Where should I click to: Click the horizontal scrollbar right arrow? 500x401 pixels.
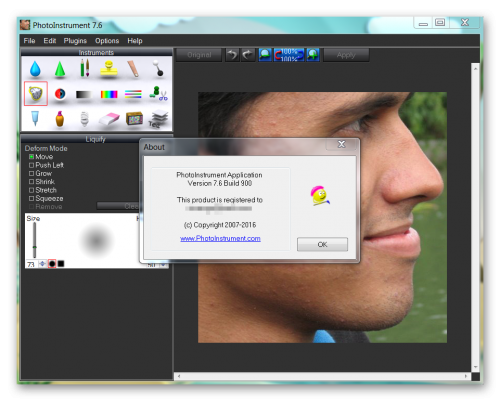[x=466, y=376]
